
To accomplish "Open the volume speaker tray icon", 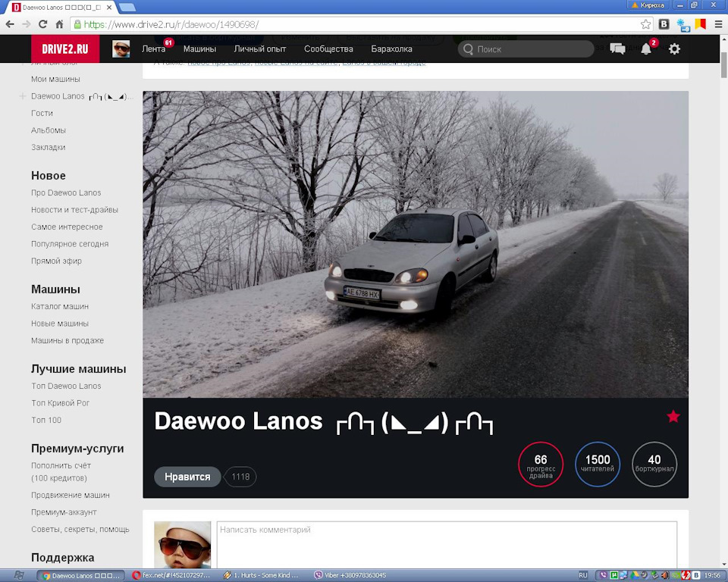I will tap(665, 575).
